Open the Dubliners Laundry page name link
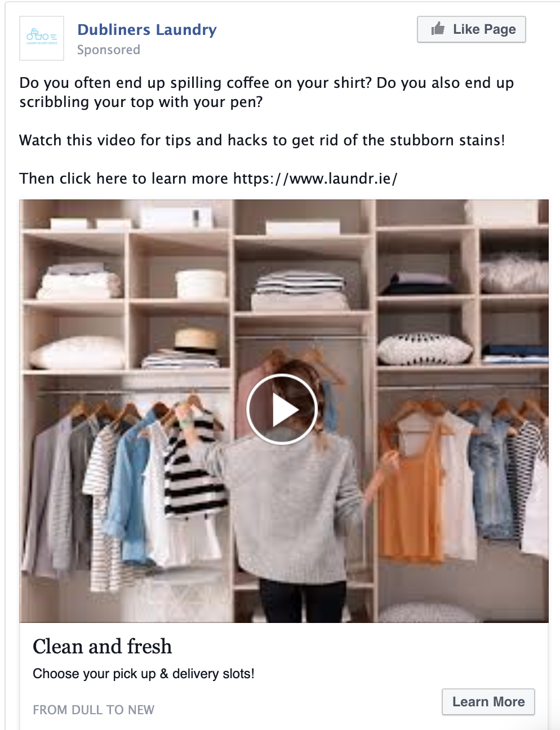The width and height of the screenshot is (560, 730). [x=147, y=29]
